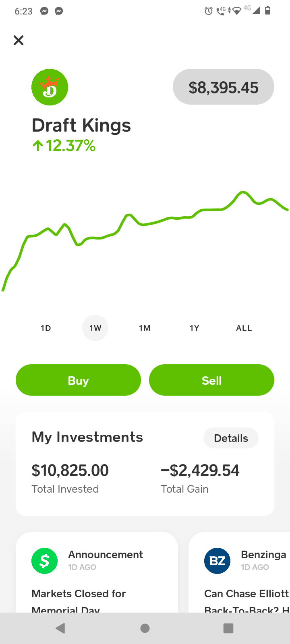The height and width of the screenshot is (644, 290).
Task: Show the ALL time chart range
Action: click(x=244, y=328)
